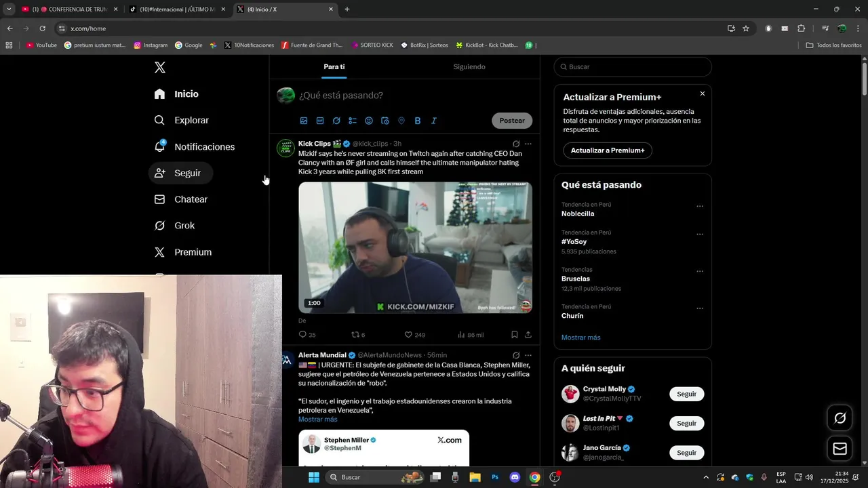Follow Jano García
The height and width of the screenshot is (488, 868).
click(686, 453)
